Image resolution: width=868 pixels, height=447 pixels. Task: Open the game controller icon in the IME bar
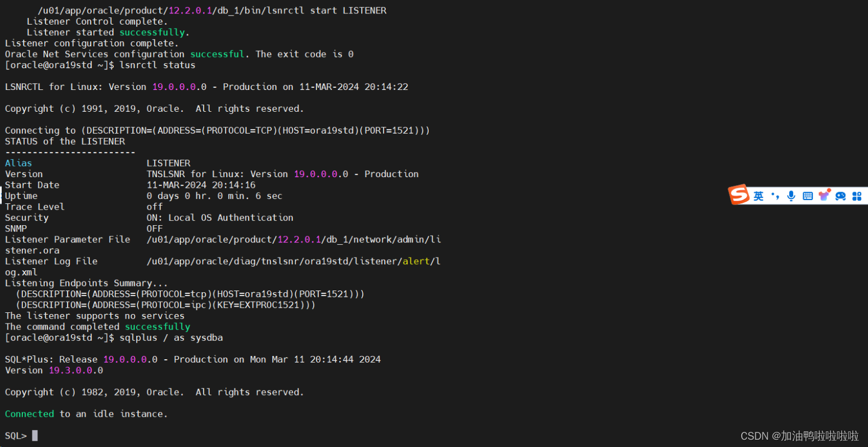[x=840, y=196]
